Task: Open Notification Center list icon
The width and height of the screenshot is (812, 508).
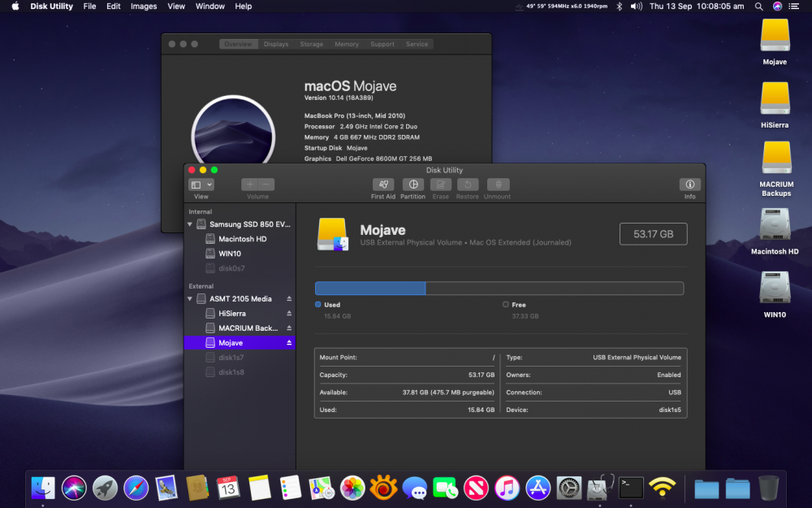Action: pyautogui.click(x=793, y=7)
